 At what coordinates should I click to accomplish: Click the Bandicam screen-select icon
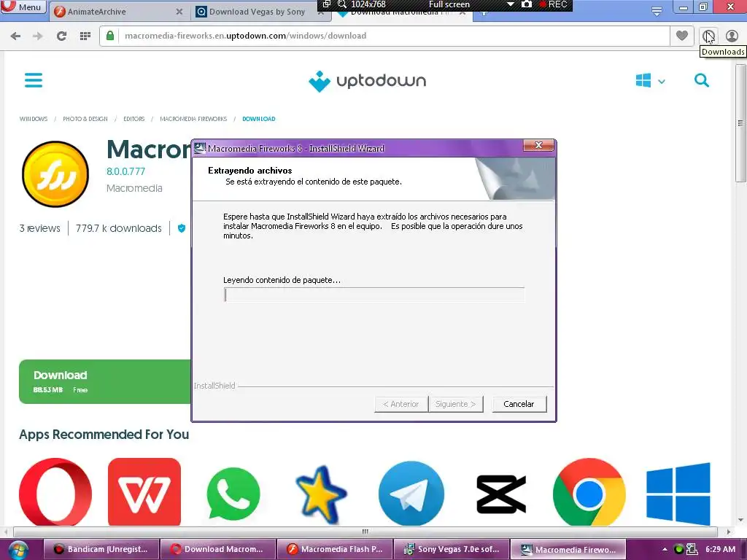pos(326,5)
